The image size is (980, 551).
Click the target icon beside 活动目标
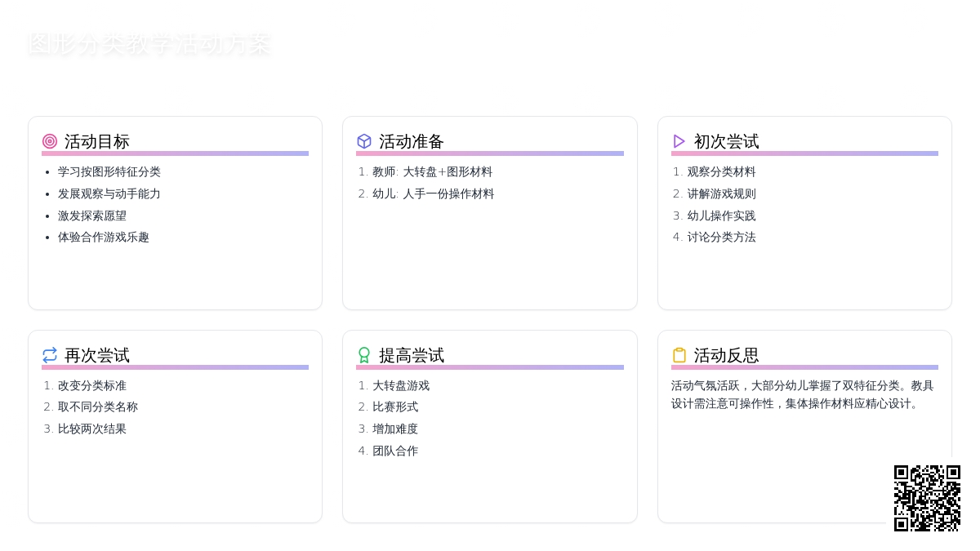50,141
